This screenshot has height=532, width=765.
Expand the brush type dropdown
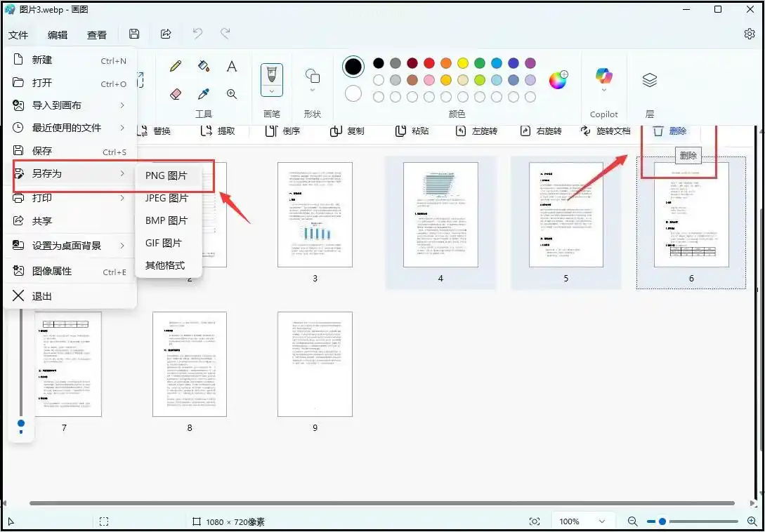tap(271, 91)
